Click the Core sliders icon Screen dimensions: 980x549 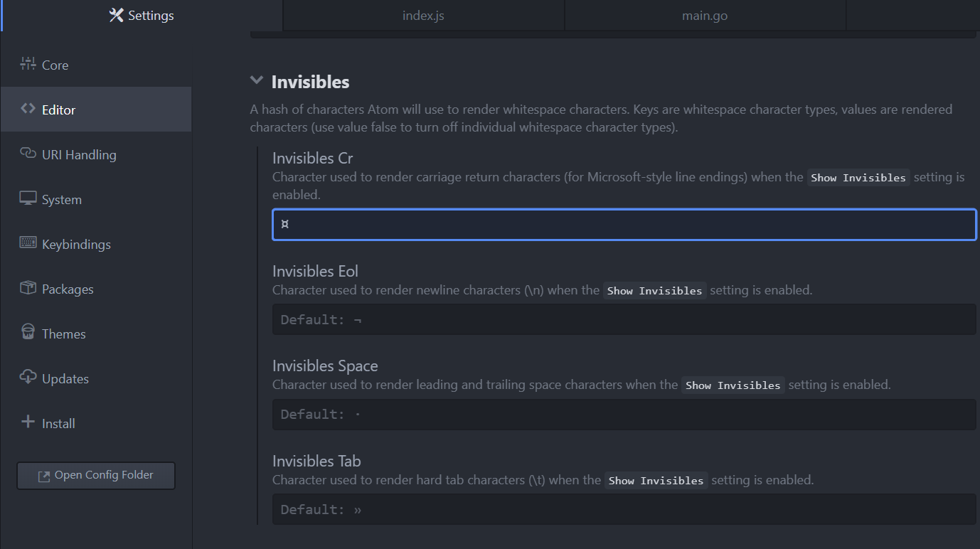tap(28, 64)
